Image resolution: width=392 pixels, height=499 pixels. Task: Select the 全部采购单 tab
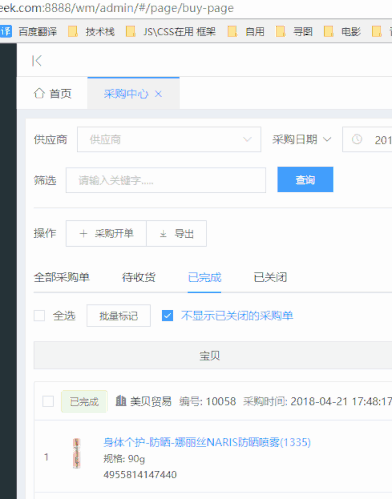pyautogui.click(x=62, y=277)
